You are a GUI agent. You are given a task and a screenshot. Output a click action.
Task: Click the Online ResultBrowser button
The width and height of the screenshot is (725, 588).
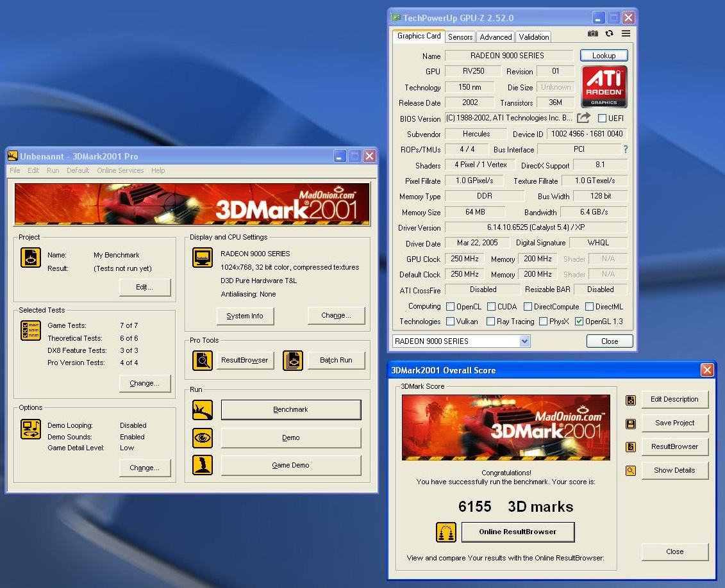point(518,532)
